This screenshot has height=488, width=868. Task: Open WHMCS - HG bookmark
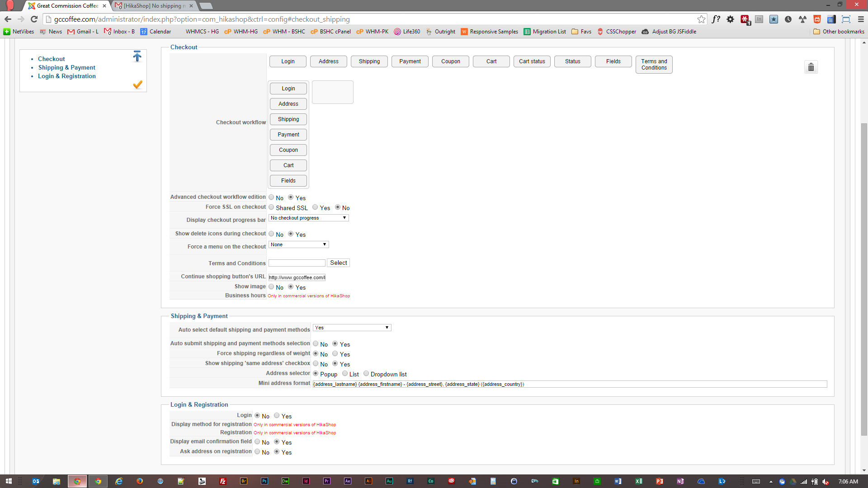point(202,32)
